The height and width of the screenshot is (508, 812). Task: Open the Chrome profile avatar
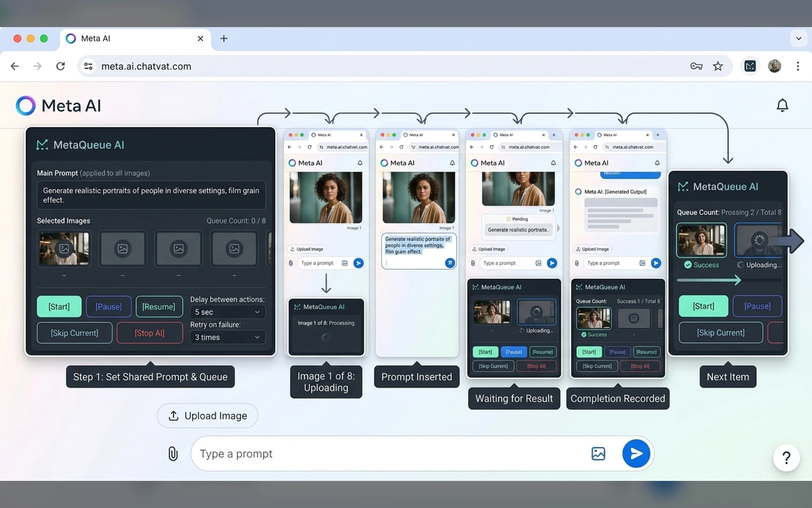(x=774, y=66)
